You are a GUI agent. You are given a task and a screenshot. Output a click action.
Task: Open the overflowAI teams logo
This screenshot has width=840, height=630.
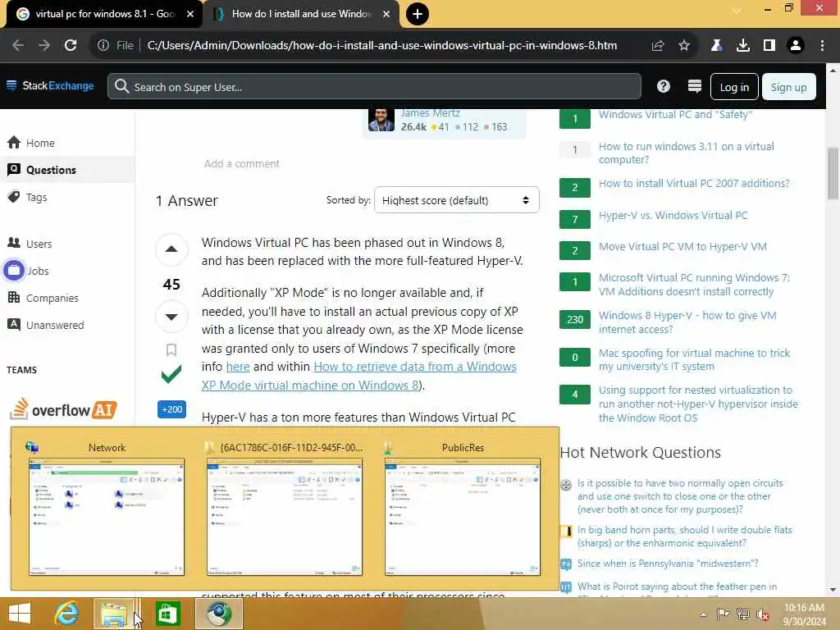(x=63, y=410)
